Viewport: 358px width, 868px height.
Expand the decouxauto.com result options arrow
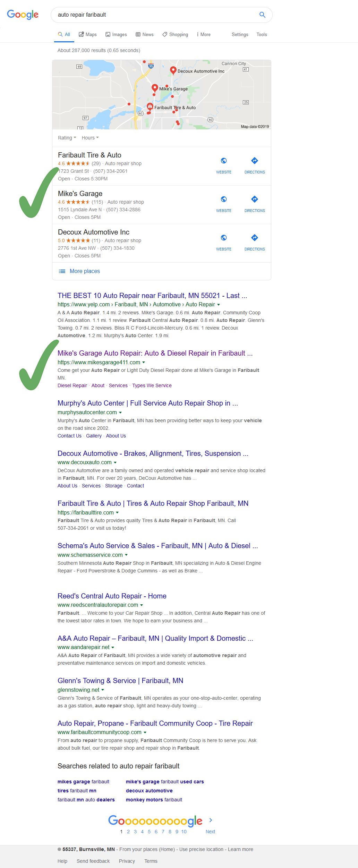[x=115, y=462]
